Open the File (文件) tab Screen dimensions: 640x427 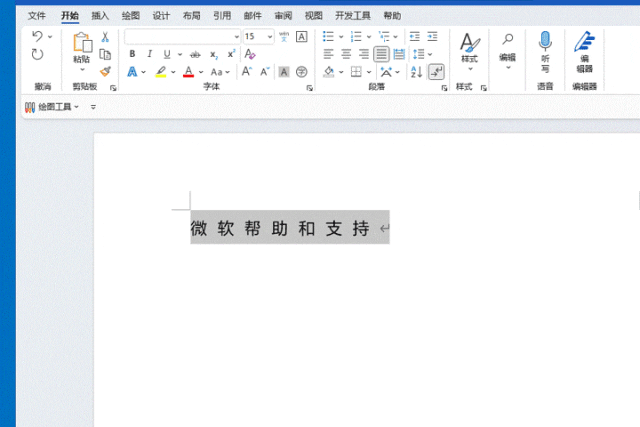[x=37, y=16]
